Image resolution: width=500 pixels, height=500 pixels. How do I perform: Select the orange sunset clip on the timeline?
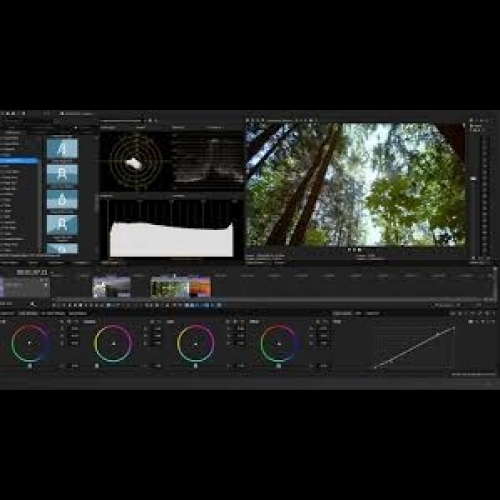point(200,287)
